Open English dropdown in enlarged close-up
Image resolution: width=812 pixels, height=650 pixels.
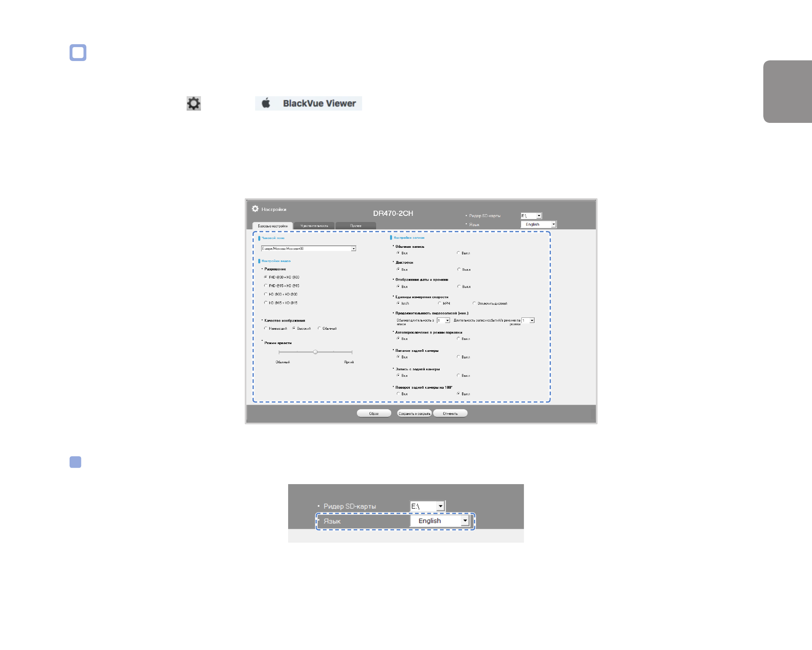point(440,521)
